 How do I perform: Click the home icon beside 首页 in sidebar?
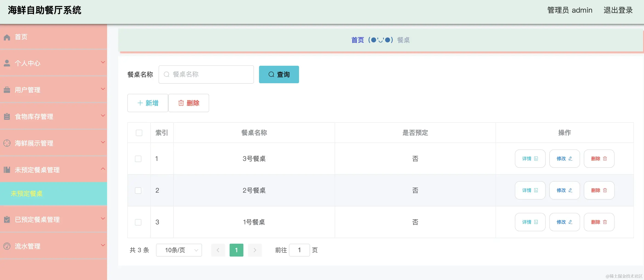coord(7,37)
